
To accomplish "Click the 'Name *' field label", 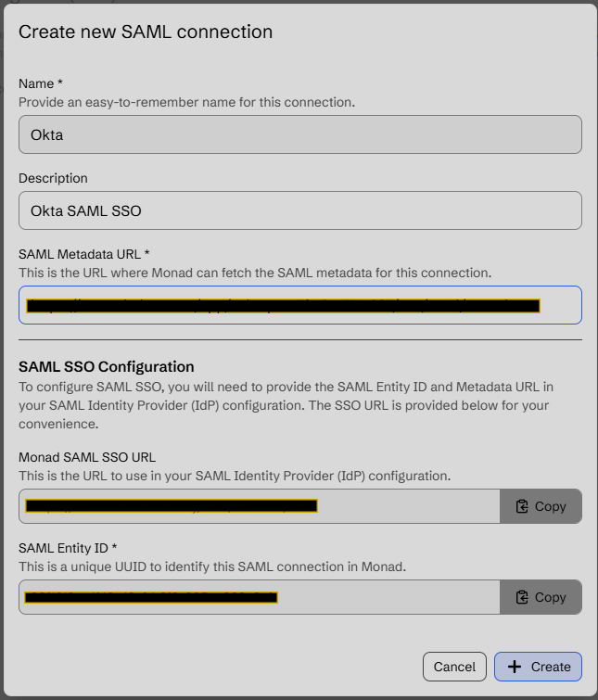I will point(41,83).
